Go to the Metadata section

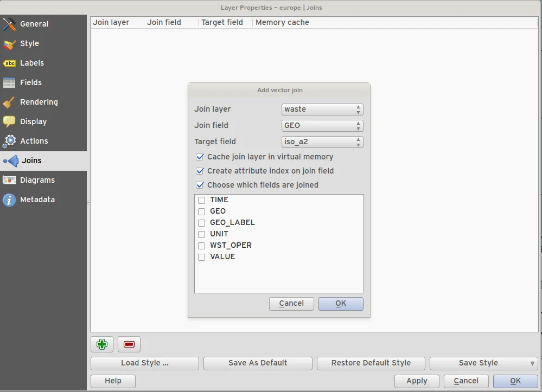tap(37, 200)
